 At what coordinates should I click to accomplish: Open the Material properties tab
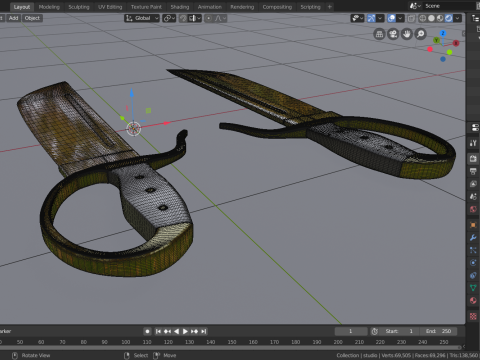(473, 301)
